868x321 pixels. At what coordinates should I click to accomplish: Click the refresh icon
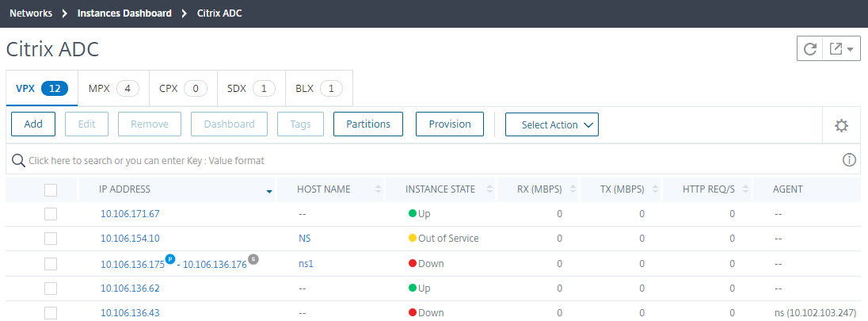(x=810, y=49)
